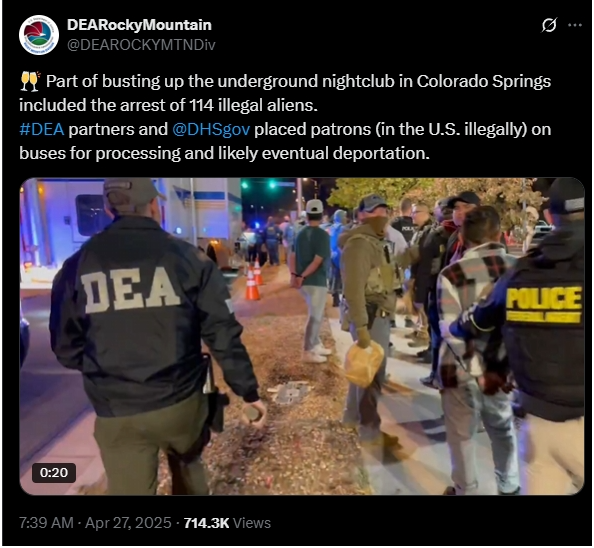This screenshot has height=548, width=594.
Task: Click the POLICE vest text in video
Action: (x=544, y=298)
